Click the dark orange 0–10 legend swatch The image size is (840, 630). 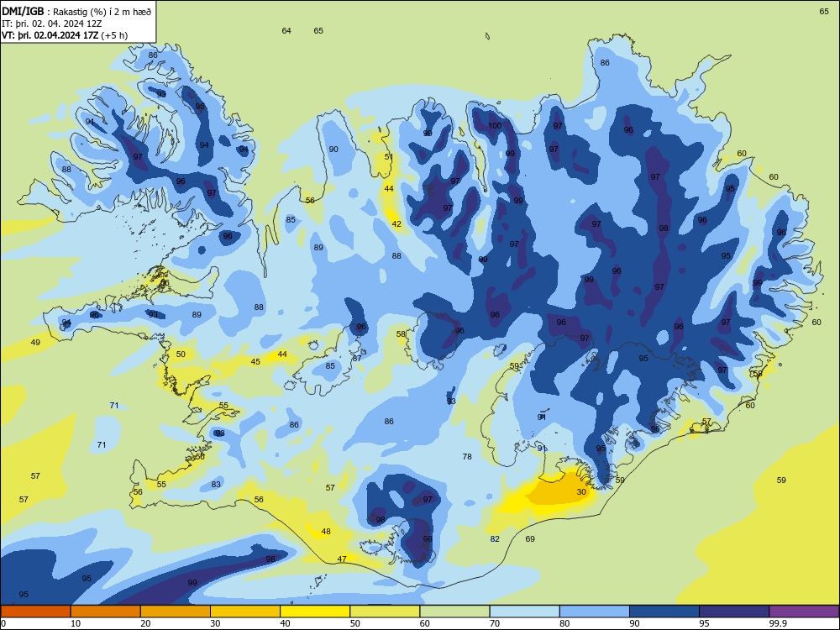click(35, 612)
